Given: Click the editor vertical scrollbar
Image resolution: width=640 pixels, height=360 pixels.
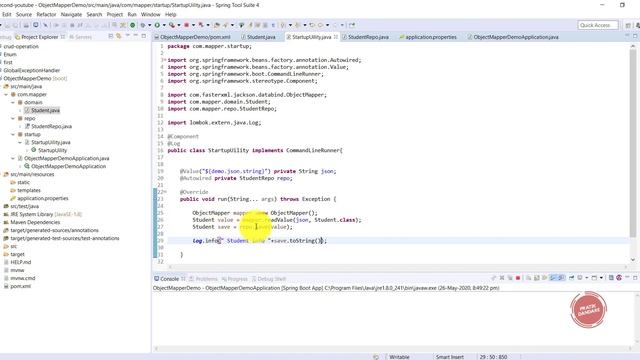Looking at the screenshot, I should point(633,143).
